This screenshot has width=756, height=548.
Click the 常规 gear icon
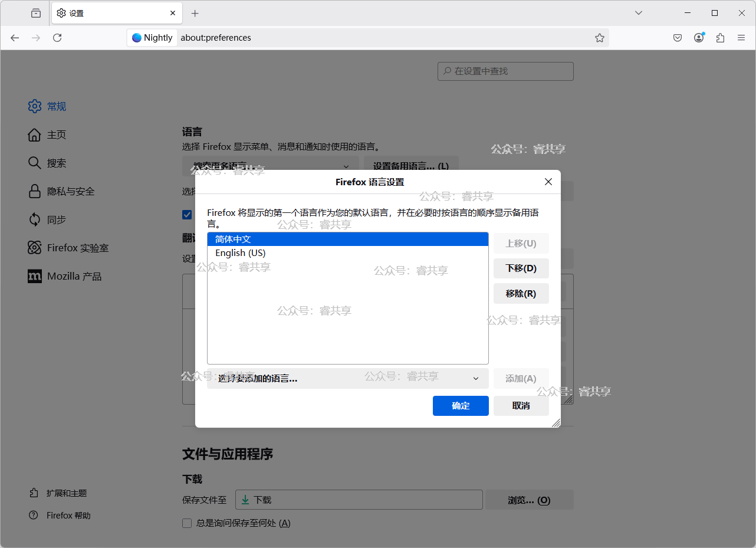35,107
